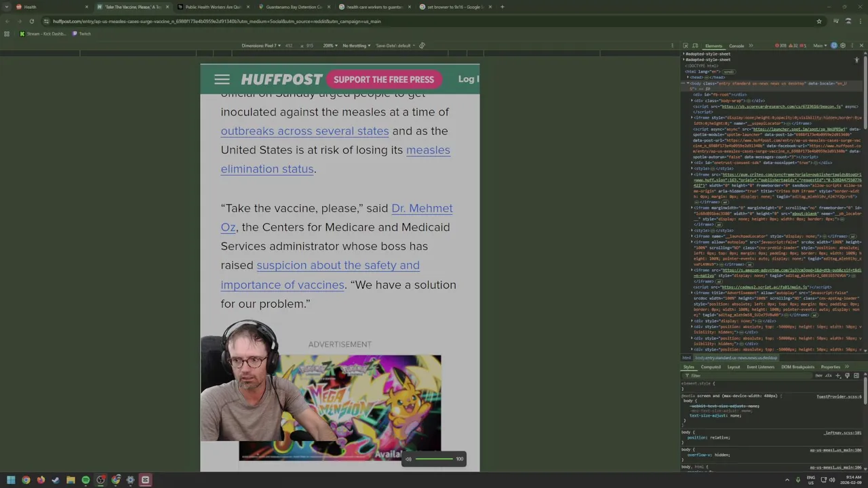Click the HuffPost logo
868x488 pixels.
281,79
